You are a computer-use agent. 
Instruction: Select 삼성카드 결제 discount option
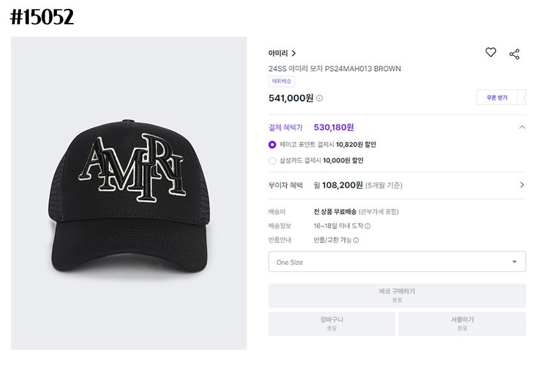(x=272, y=161)
